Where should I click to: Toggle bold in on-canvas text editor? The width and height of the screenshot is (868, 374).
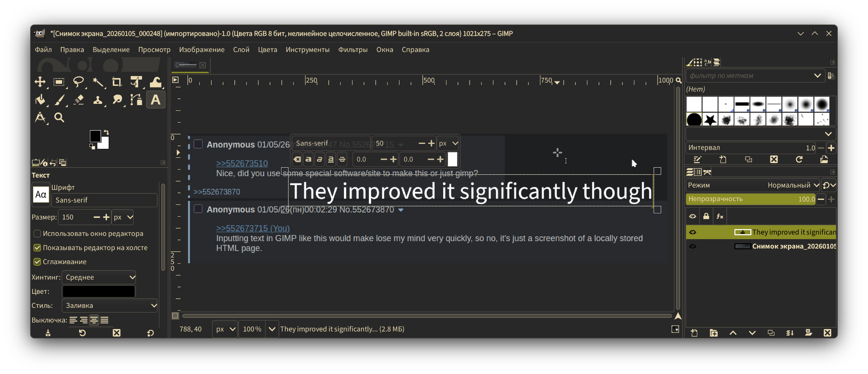tap(308, 159)
